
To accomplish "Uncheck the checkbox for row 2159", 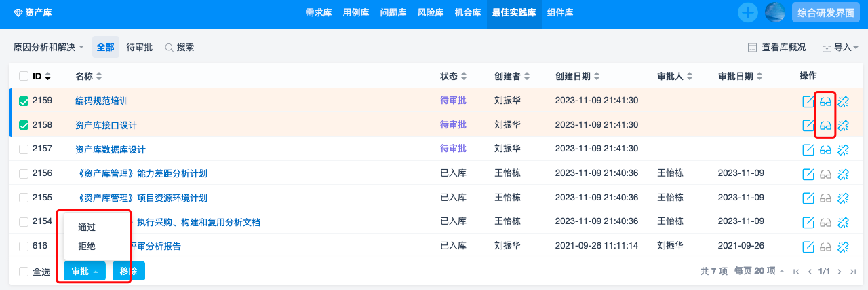I will pos(24,101).
